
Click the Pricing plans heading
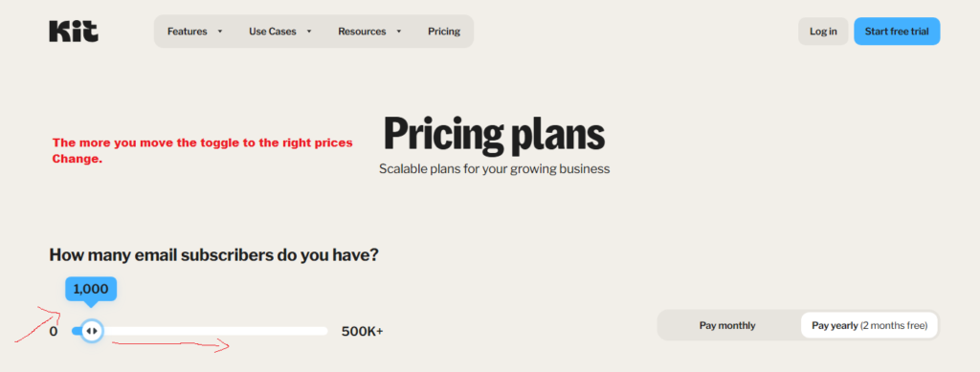click(494, 134)
